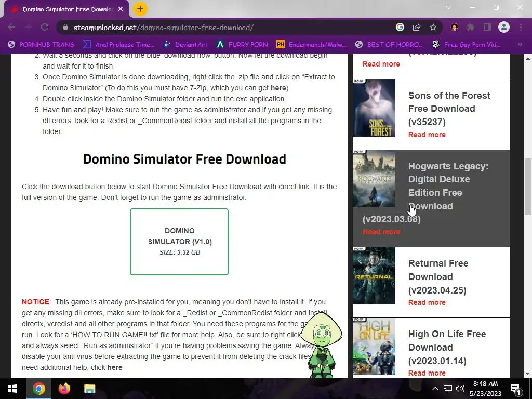This screenshot has width=532, height=399.
Task: Click the avatar extension icon in toolbar
Action: (454, 27)
